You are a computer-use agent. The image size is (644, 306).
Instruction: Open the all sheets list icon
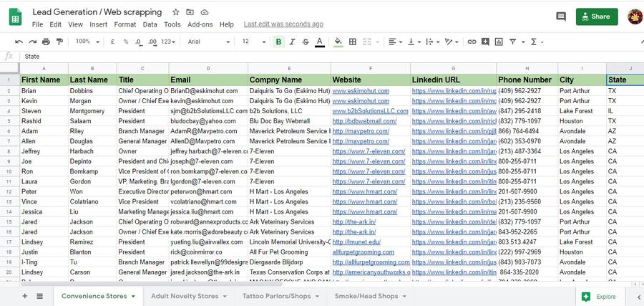coord(40,296)
